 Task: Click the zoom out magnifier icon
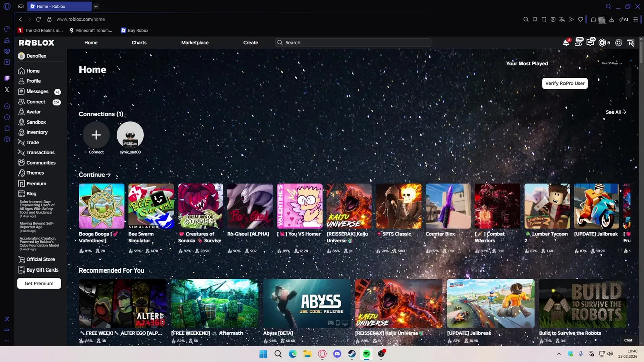526,19
